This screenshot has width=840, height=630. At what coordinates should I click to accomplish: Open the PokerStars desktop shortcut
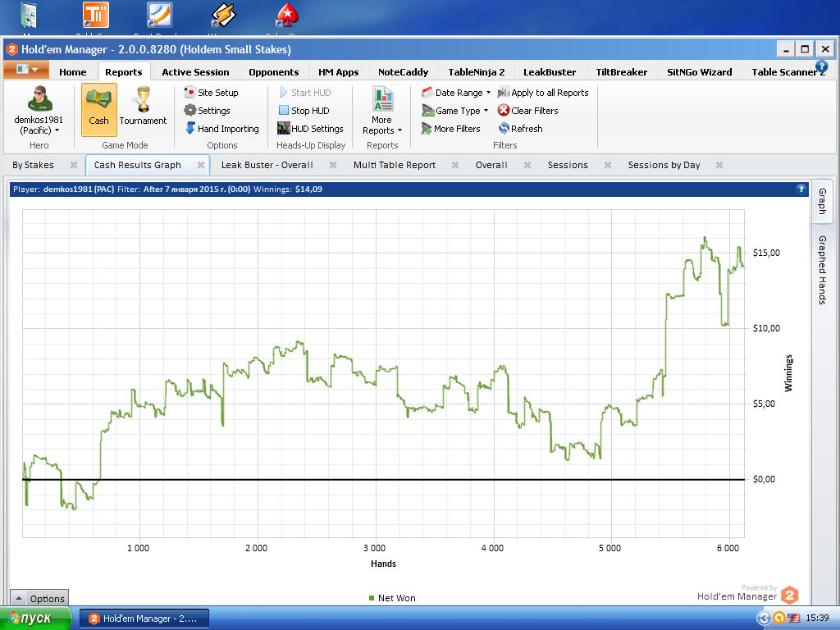[288, 16]
